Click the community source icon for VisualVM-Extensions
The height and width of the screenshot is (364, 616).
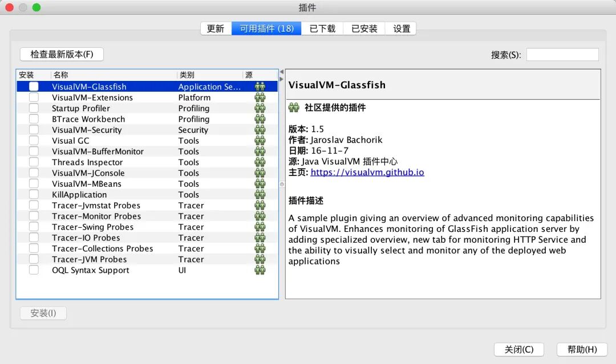click(x=260, y=97)
